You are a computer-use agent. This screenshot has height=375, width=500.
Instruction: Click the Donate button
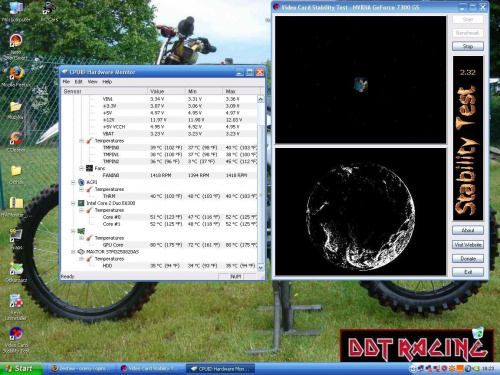[x=468, y=258]
